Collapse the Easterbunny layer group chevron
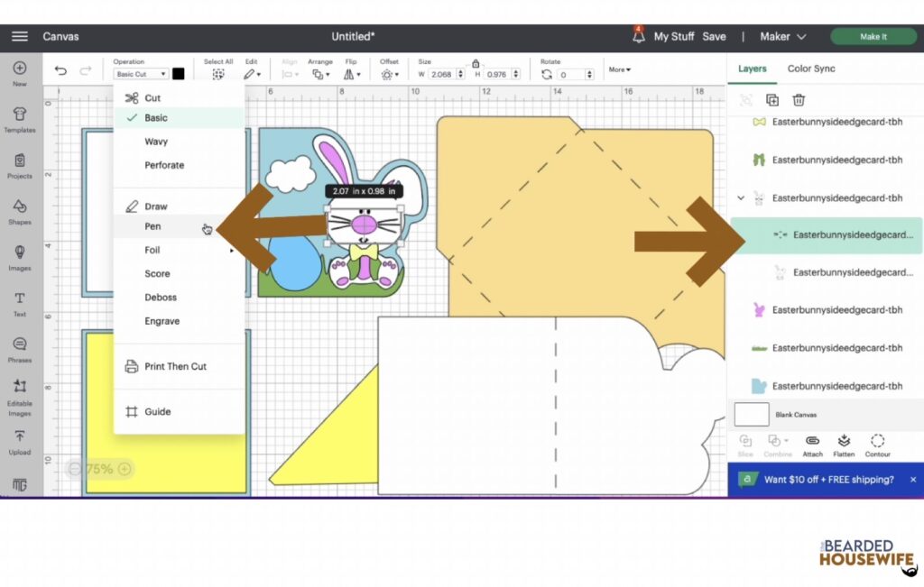The height and width of the screenshot is (587, 924). coord(742,198)
